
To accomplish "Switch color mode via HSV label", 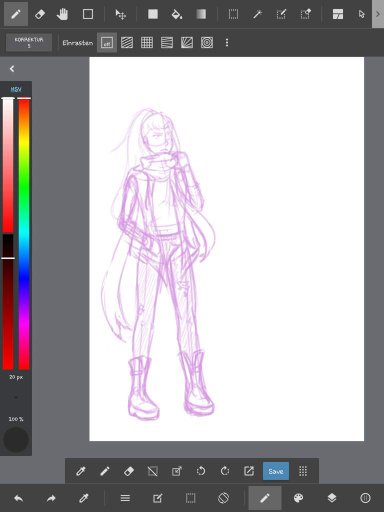I will 16,89.
